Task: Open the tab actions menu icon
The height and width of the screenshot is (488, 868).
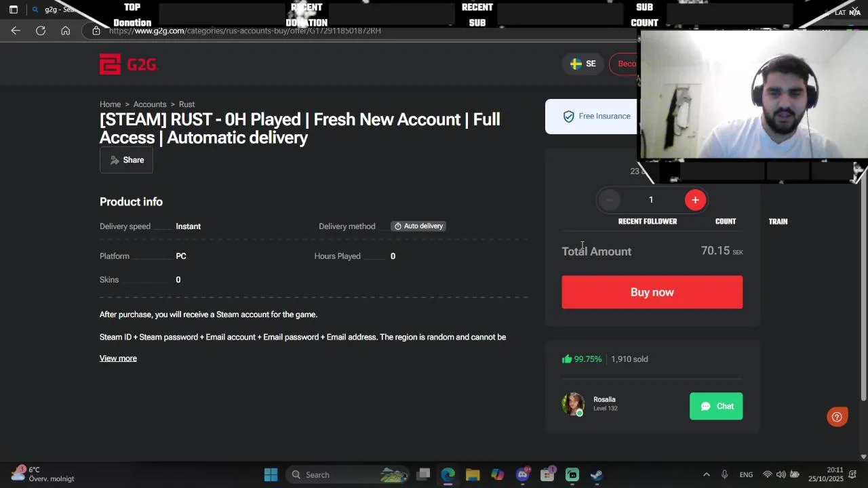Action: point(13,9)
